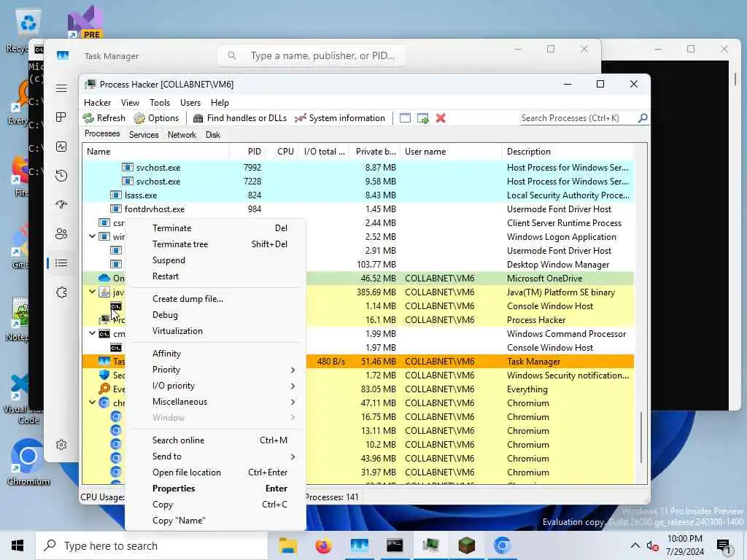Expand the Send to submenu

point(215,456)
